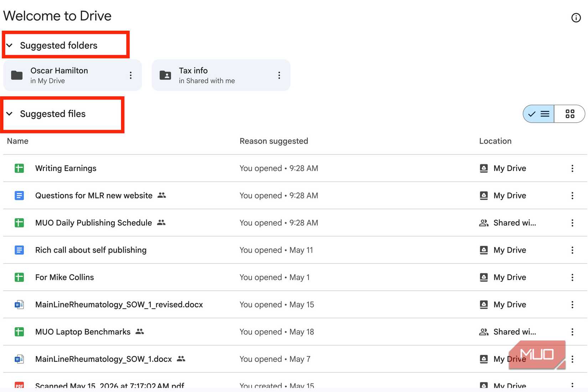The width and height of the screenshot is (588, 392).
Task: Go to My Drive location of MainLineRheumatology_SOW_1_revised.docx
Action: (x=503, y=305)
